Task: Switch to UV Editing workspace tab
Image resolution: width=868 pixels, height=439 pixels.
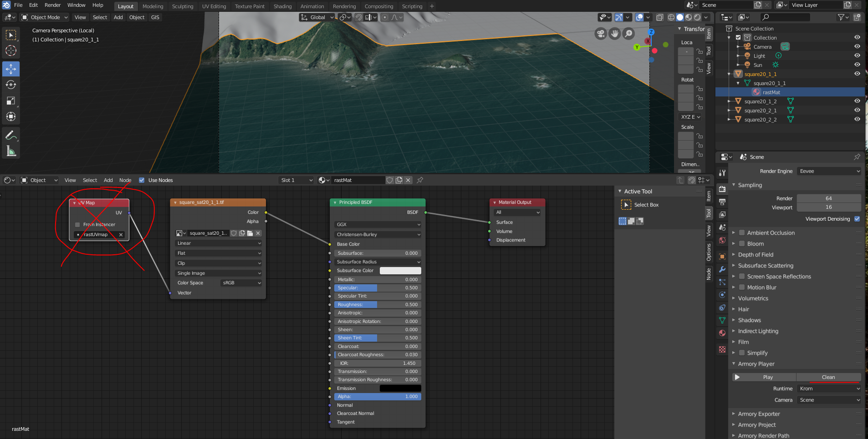Action: click(214, 6)
